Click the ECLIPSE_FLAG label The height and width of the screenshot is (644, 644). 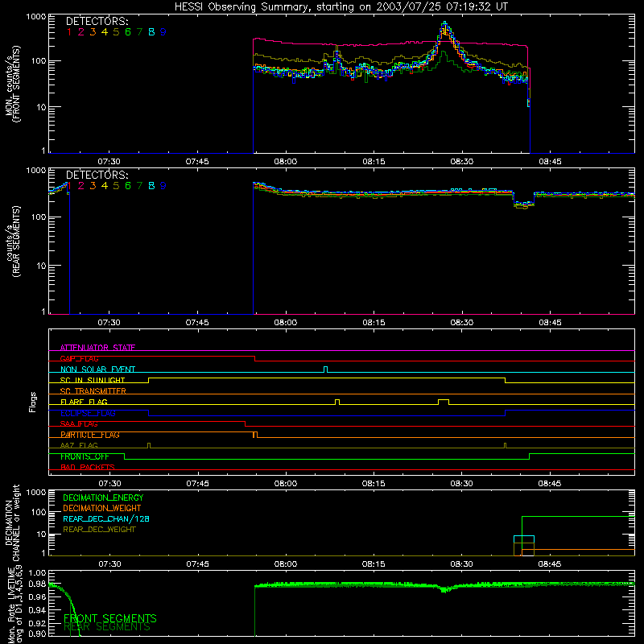pyautogui.click(x=88, y=413)
